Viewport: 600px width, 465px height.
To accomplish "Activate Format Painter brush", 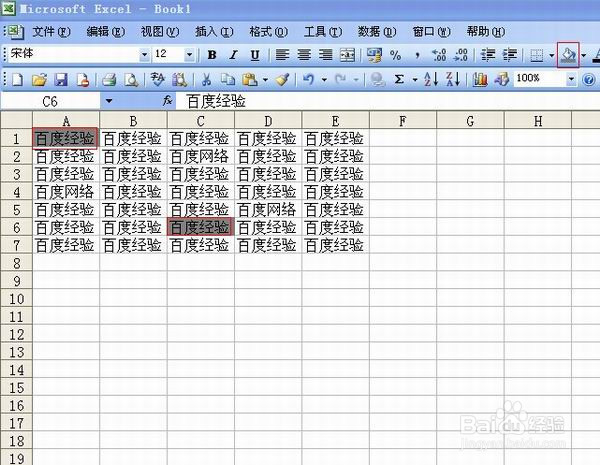I will click(x=282, y=80).
